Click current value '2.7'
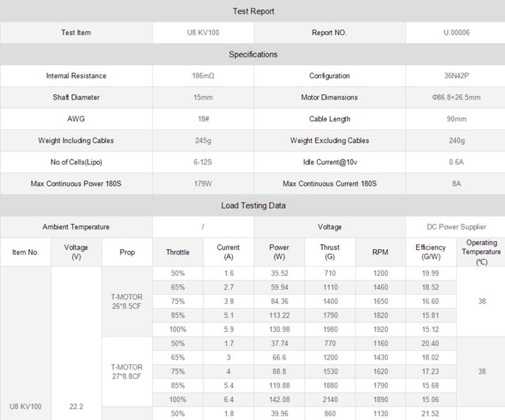 [229, 287]
